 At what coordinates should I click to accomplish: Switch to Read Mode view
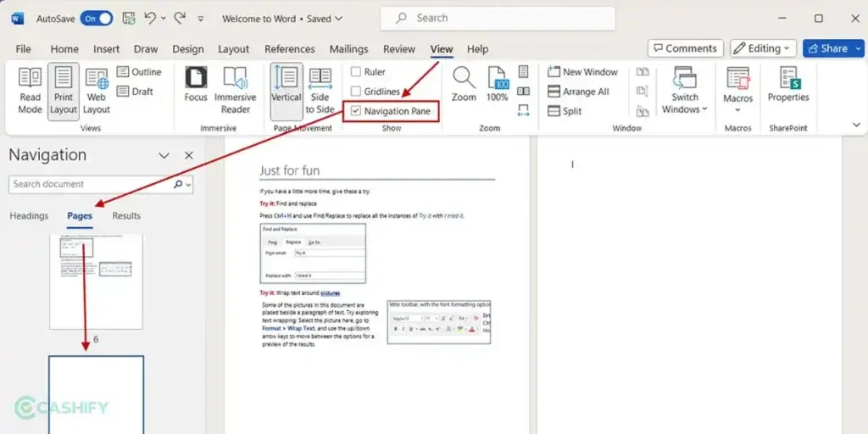(30, 92)
